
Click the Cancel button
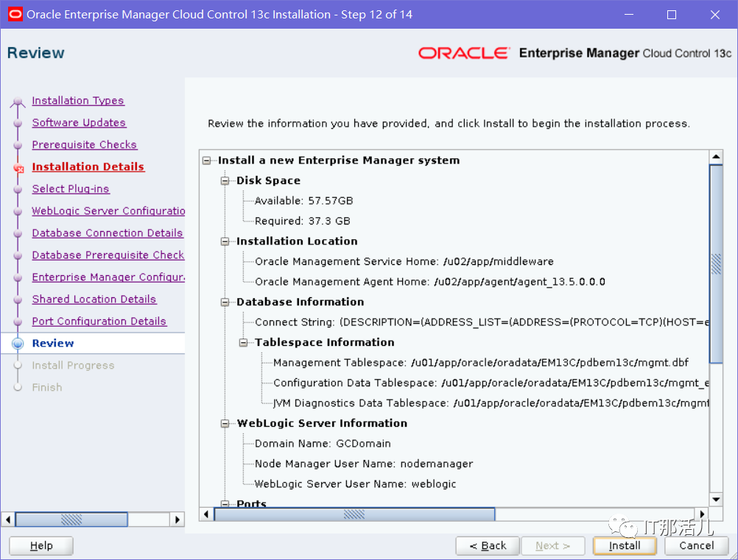(x=697, y=546)
